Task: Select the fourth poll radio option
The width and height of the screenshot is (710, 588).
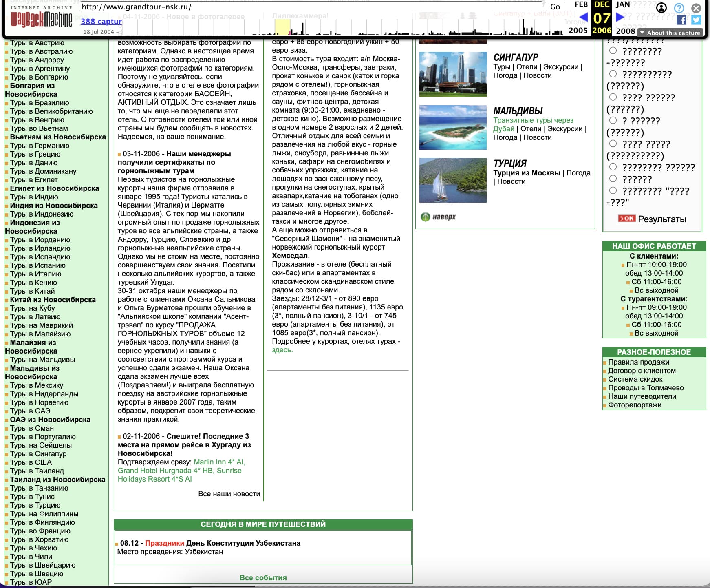Action: click(613, 120)
